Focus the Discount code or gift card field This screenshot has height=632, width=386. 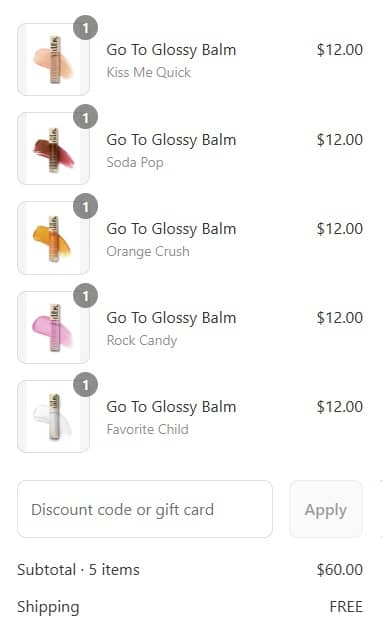[145, 509]
